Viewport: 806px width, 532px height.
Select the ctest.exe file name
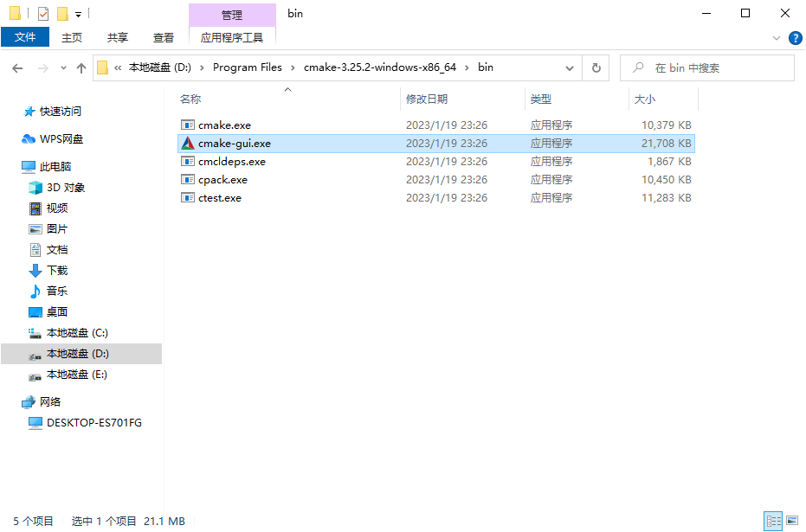click(x=220, y=198)
